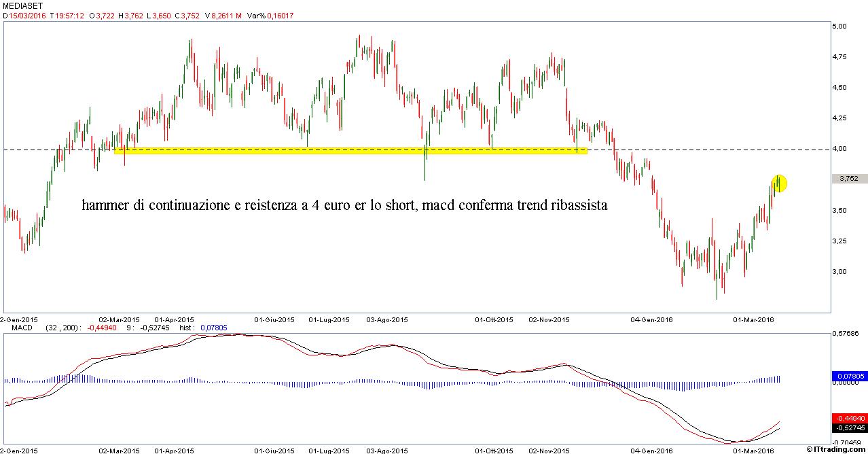Click the signal value 9 : -0,52745 in the header
868x454 pixels.
point(147,328)
